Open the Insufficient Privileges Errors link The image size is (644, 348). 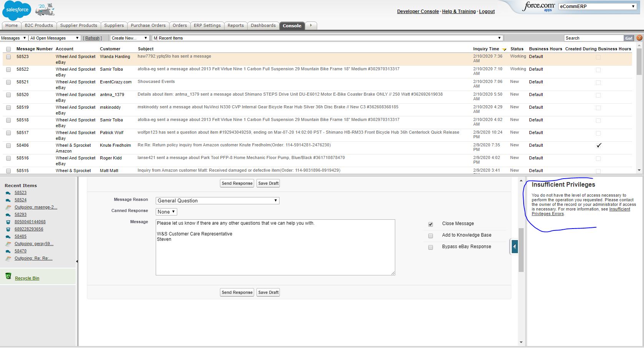point(581,211)
